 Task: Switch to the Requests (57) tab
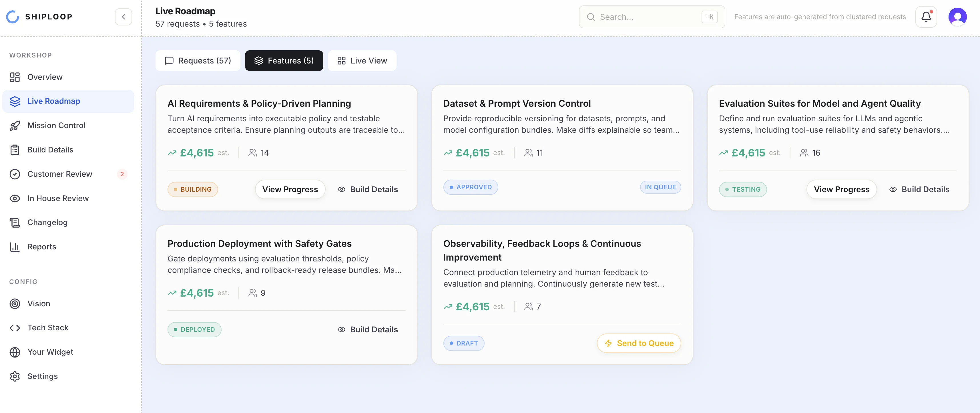click(198, 61)
